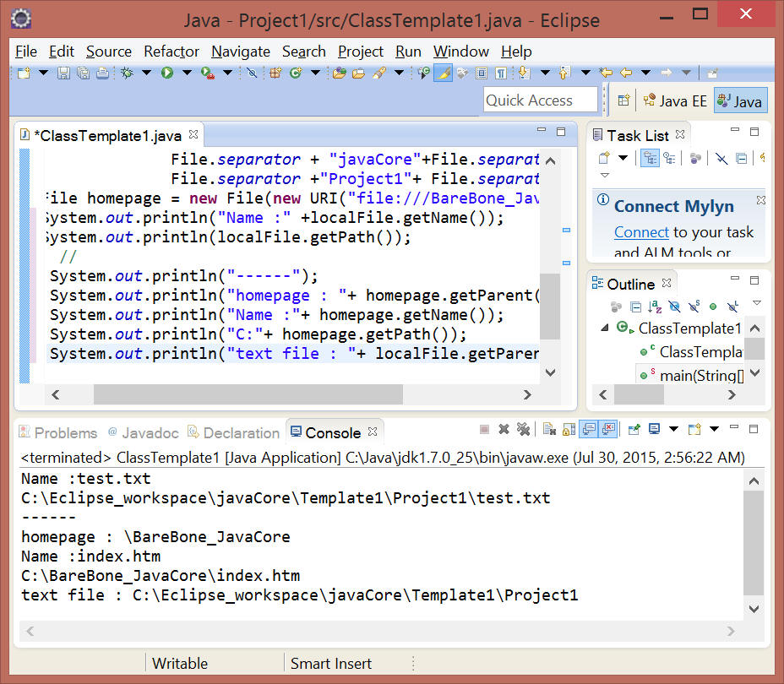Click Collapse All icon in Task List
The width and height of the screenshot is (784, 684).
(x=742, y=159)
